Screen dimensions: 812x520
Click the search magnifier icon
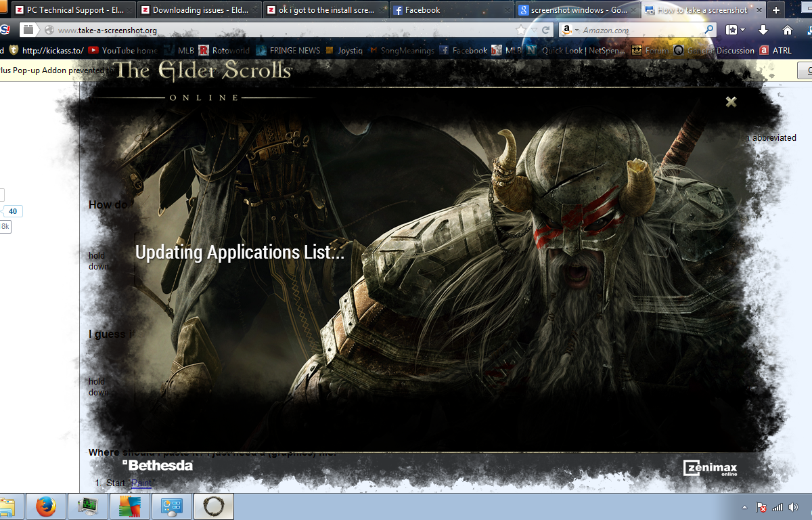[709, 30]
